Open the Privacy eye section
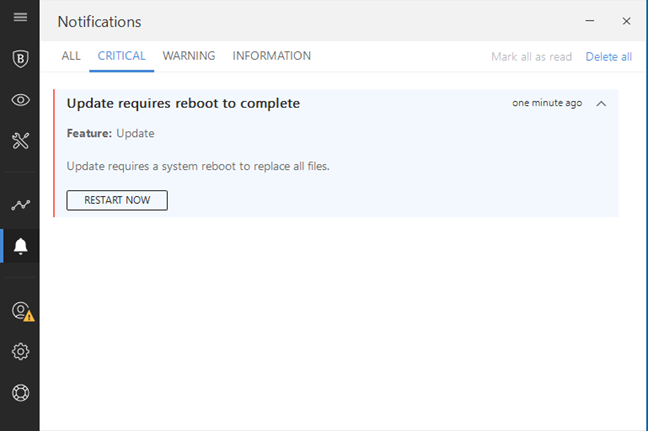This screenshot has height=431, width=648. coord(20,99)
